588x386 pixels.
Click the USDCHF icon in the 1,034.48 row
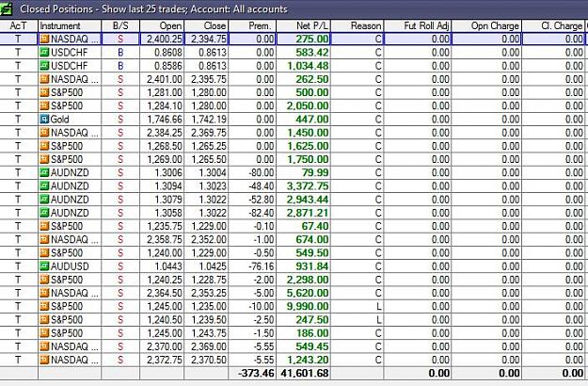44,66
